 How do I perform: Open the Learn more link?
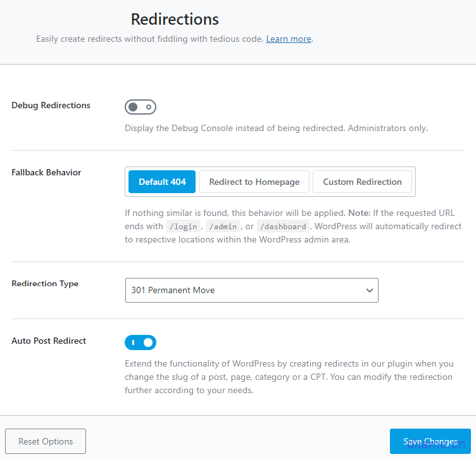[289, 39]
